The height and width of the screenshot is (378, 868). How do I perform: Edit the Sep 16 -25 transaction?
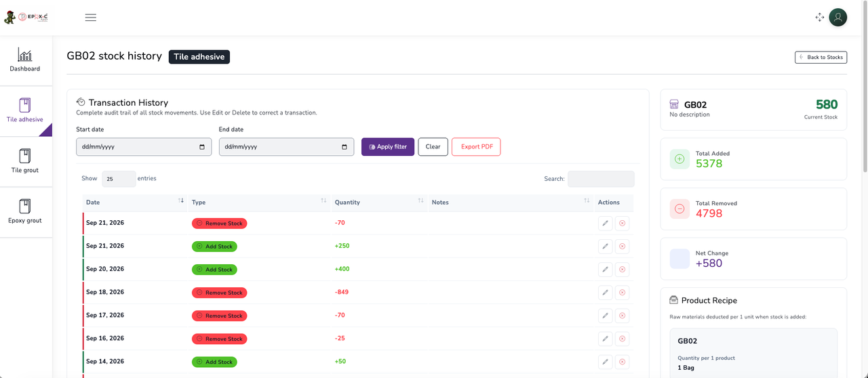click(x=606, y=339)
